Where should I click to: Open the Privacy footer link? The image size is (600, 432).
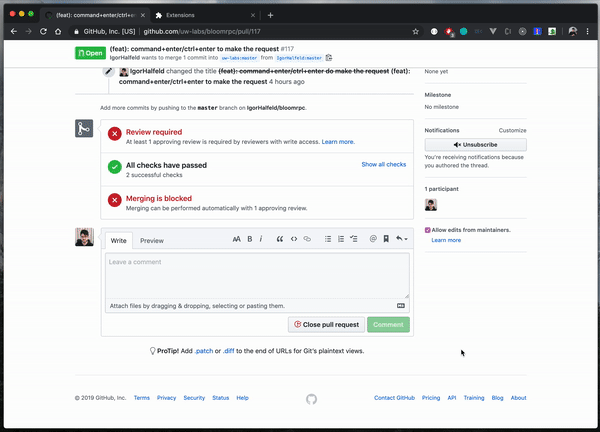(166, 398)
